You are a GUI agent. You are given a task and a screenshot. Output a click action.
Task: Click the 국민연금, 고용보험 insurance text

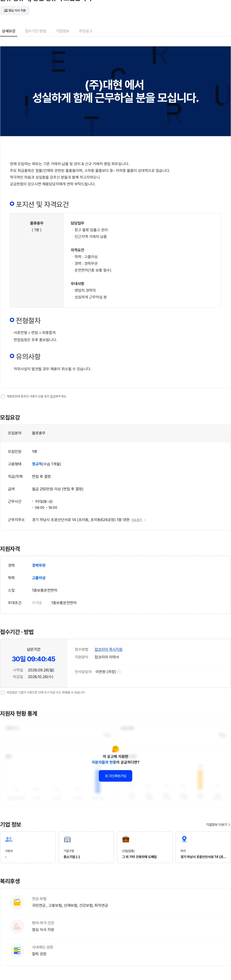pos(70,905)
